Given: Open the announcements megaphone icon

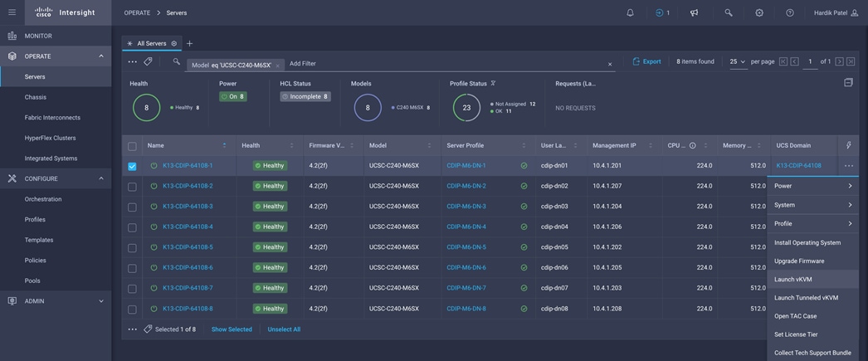Looking at the screenshot, I should (x=694, y=12).
